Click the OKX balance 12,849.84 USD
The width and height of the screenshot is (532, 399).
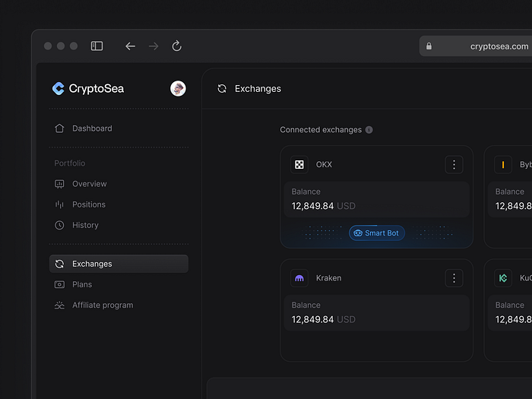click(x=323, y=206)
